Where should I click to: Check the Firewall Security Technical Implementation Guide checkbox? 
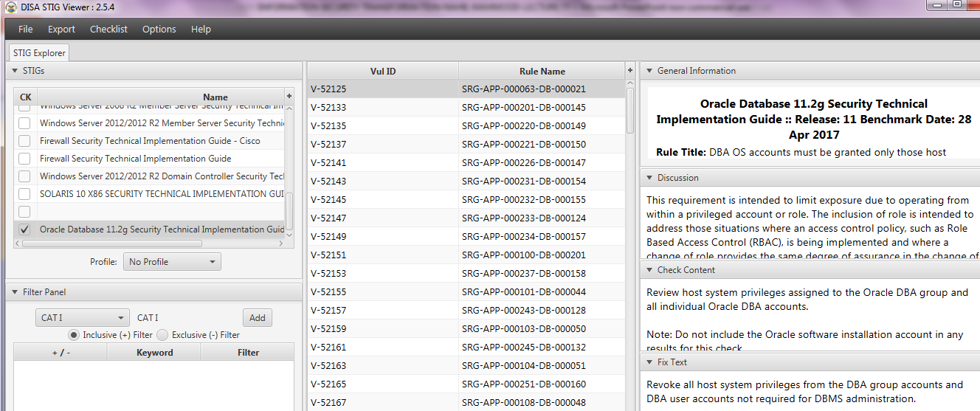24,159
